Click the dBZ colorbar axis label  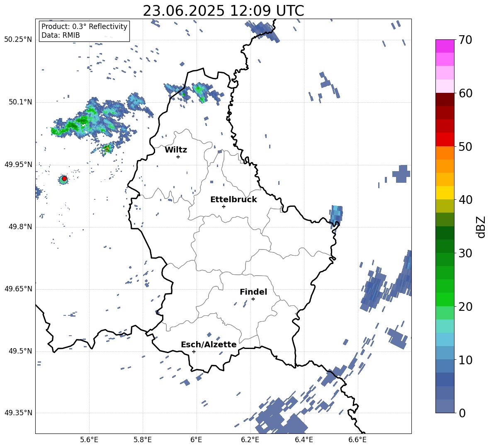coord(481,227)
